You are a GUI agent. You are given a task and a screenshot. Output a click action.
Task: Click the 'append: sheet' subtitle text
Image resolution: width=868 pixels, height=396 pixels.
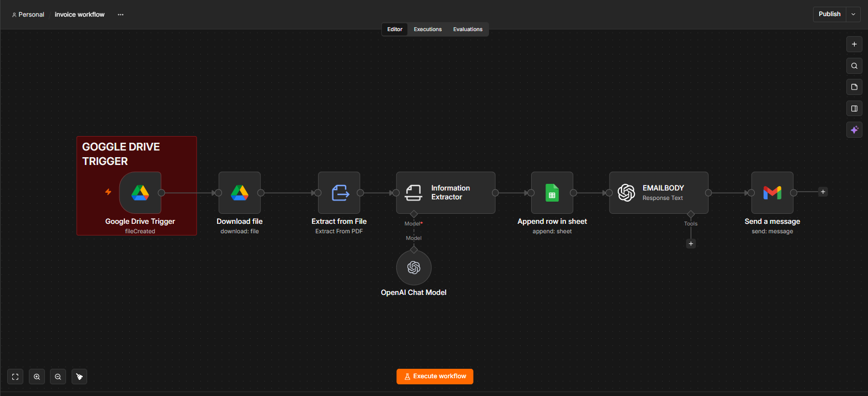coord(552,231)
